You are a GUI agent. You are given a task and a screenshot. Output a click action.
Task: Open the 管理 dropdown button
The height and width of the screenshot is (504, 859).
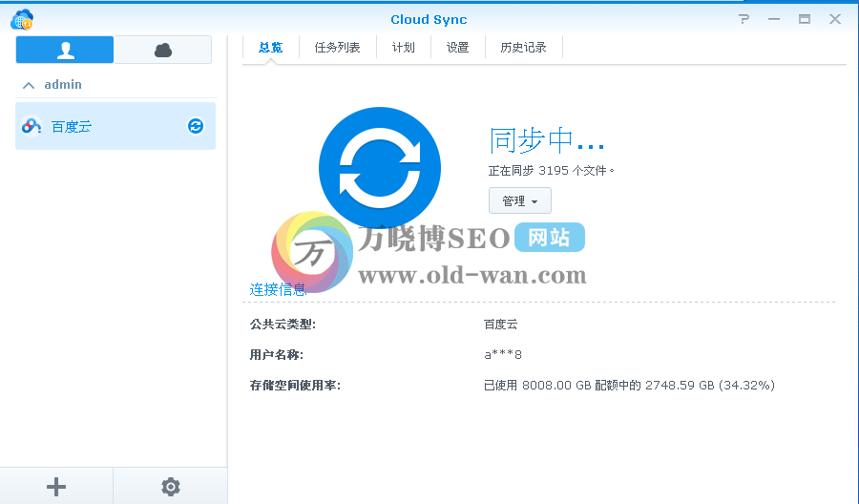click(x=520, y=200)
